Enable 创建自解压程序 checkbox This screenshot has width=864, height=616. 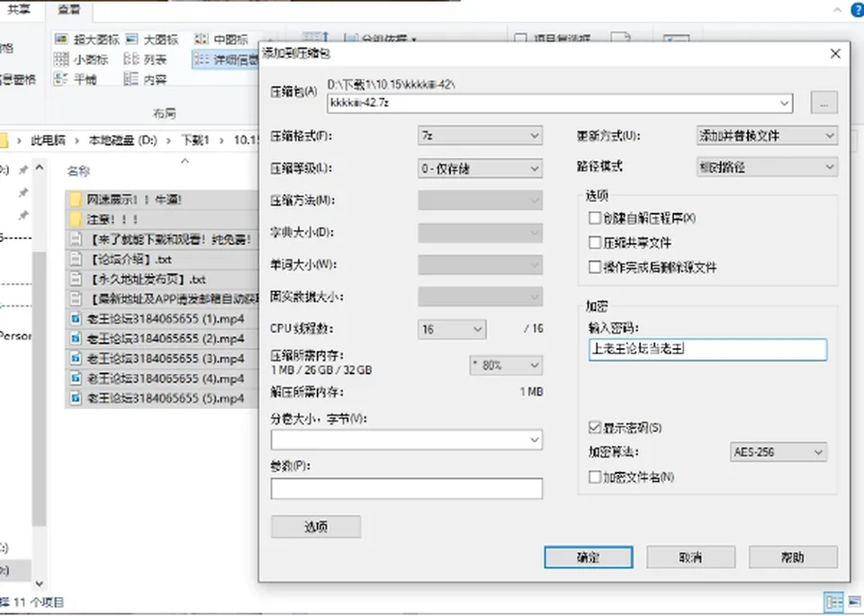click(x=595, y=218)
